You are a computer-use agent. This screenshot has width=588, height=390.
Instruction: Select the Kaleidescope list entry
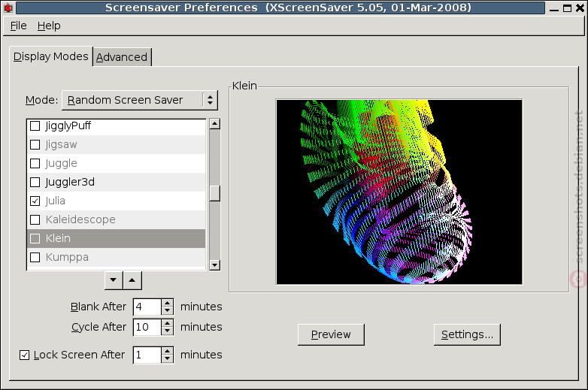[x=117, y=219]
